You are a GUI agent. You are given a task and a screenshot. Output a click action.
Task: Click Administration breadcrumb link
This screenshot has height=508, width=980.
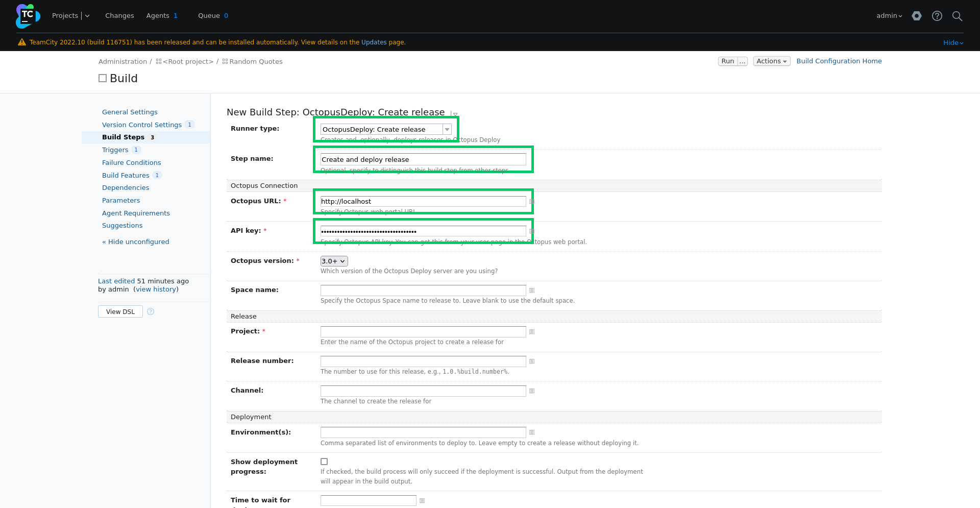pyautogui.click(x=122, y=62)
